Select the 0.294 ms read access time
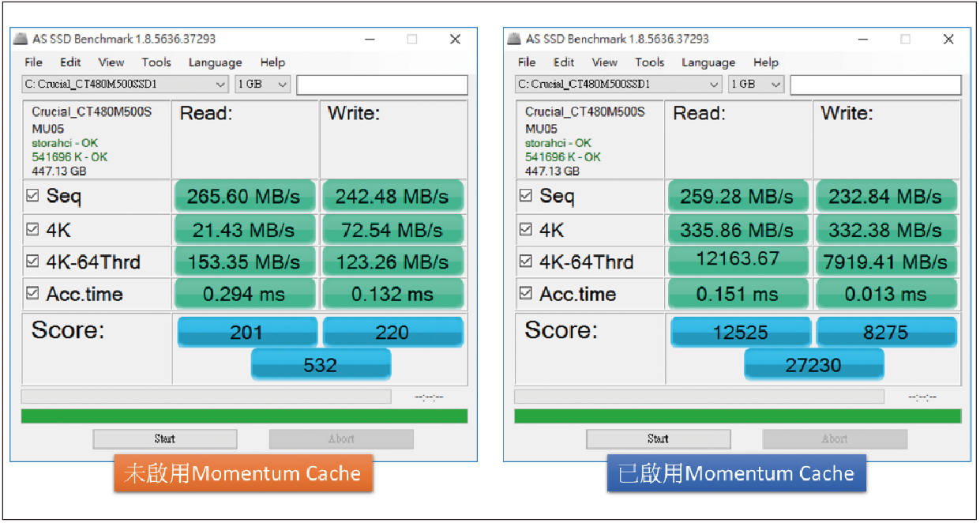The width and height of the screenshot is (980, 523). 245,294
